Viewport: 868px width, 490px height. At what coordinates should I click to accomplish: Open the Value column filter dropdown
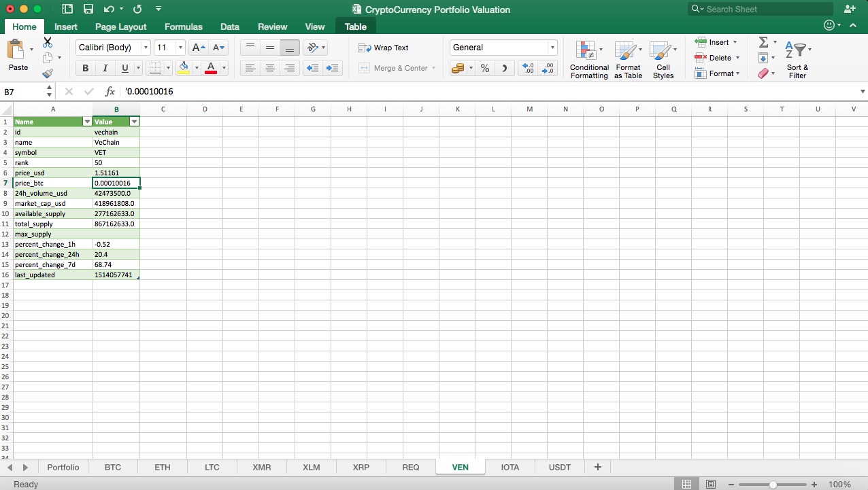click(x=134, y=122)
